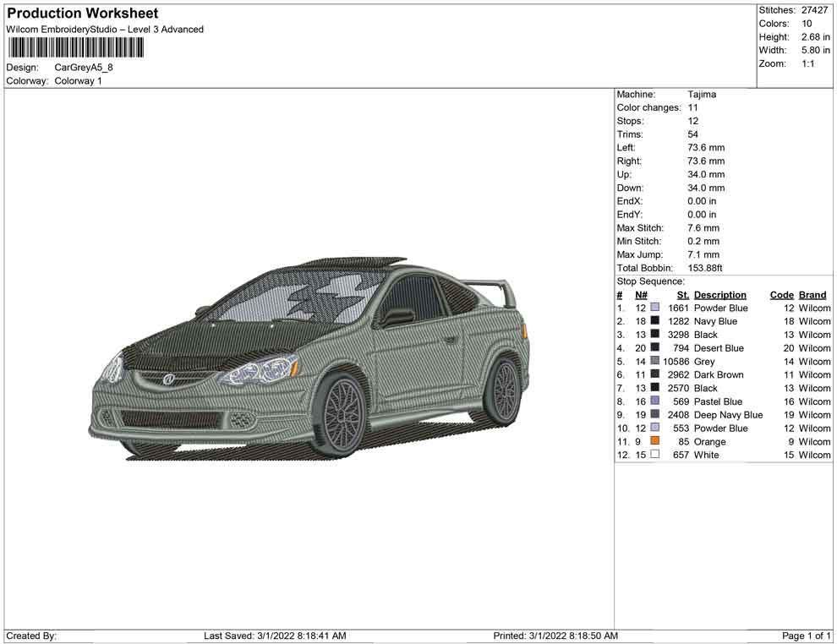Click the color changes value '11'
The image size is (837, 644).
click(692, 108)
